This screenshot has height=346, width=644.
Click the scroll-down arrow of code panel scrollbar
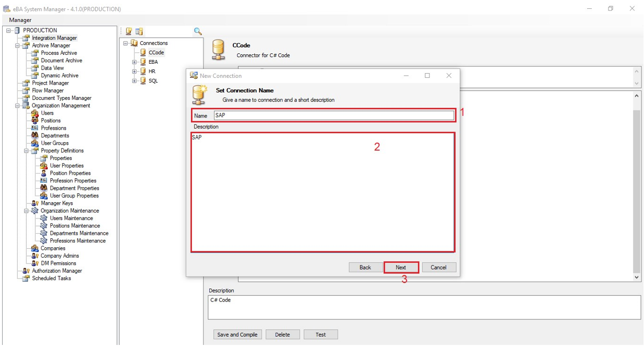click(637, 278)
